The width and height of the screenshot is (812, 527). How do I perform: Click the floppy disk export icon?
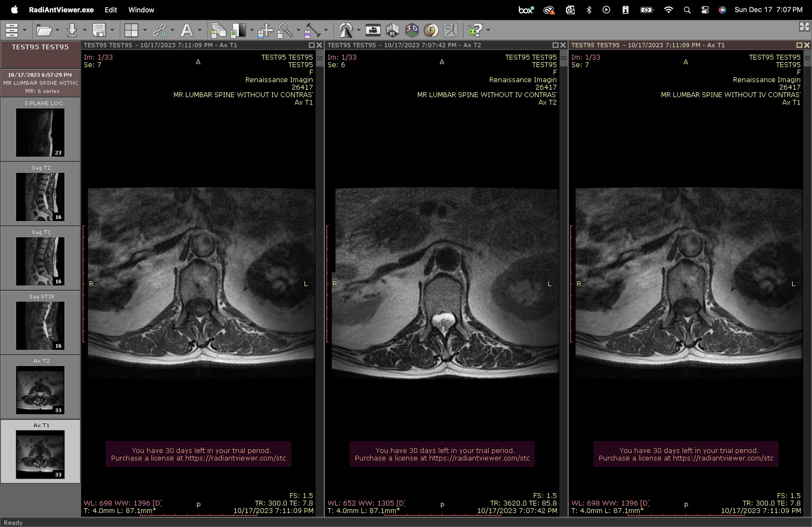click(99, 30)
